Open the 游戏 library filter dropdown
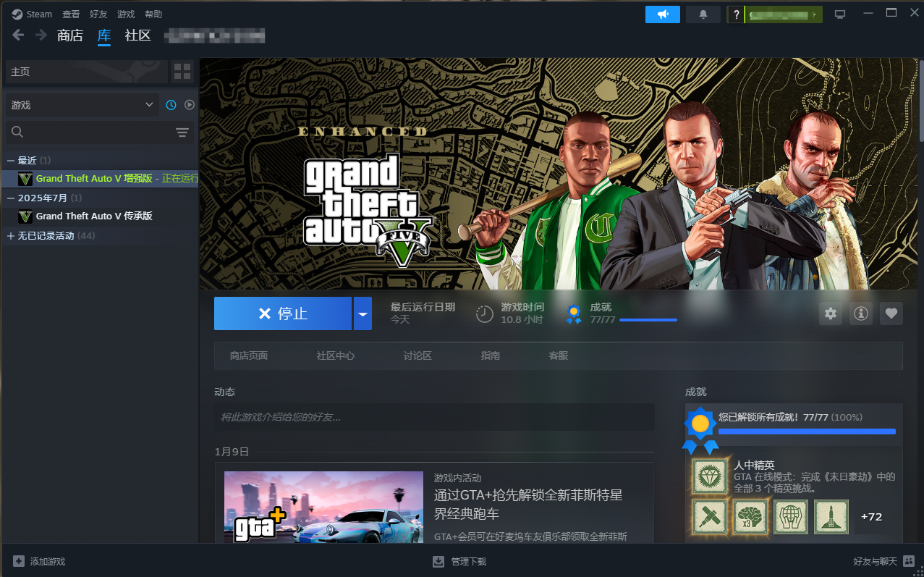 point(82,105)
